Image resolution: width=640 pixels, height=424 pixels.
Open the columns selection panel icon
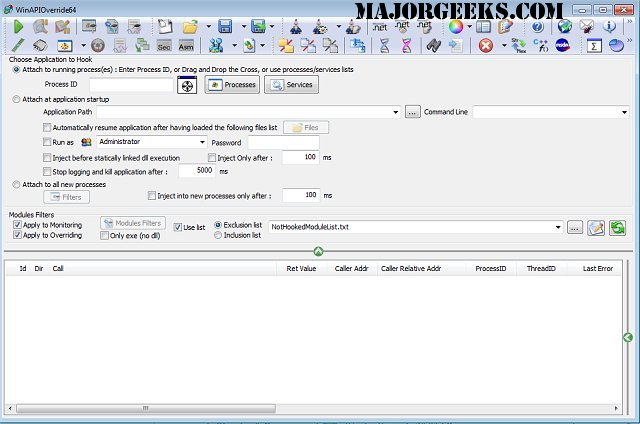(483, 27)
